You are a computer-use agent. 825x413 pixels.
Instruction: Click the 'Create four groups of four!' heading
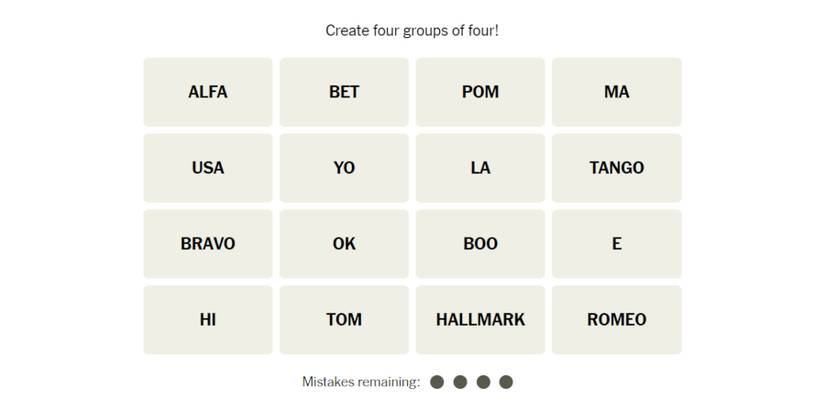pyautogui.click(x=412, y=31)
